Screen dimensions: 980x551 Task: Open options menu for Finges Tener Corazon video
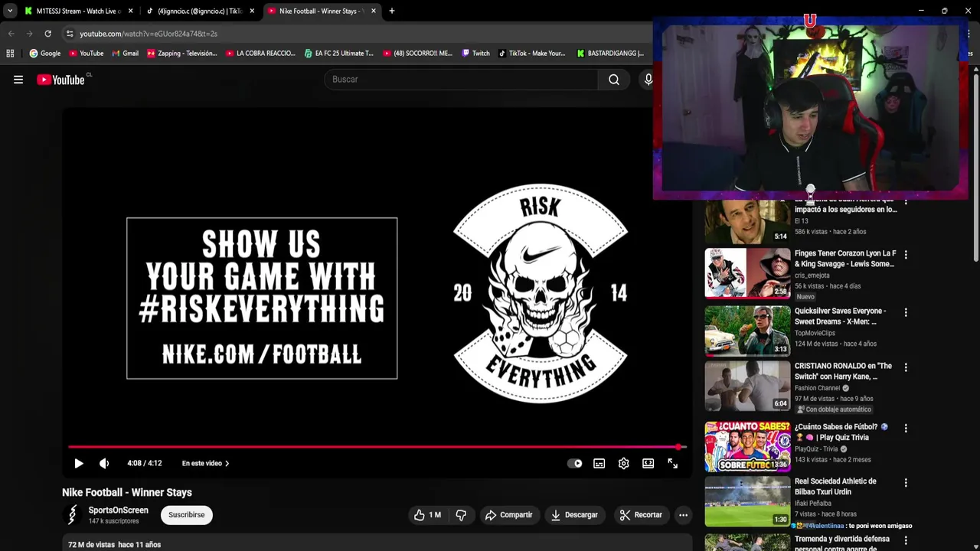(906, 255)
